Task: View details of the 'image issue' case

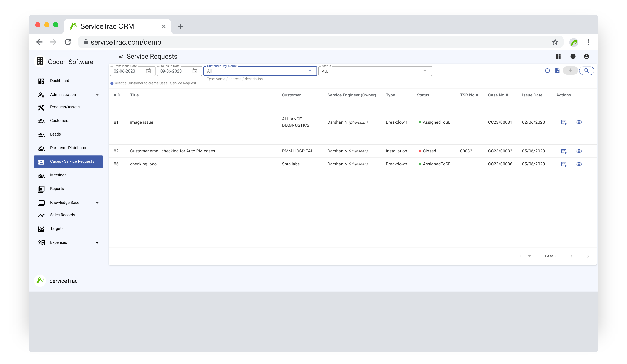Action: click(x=579, y=122)
